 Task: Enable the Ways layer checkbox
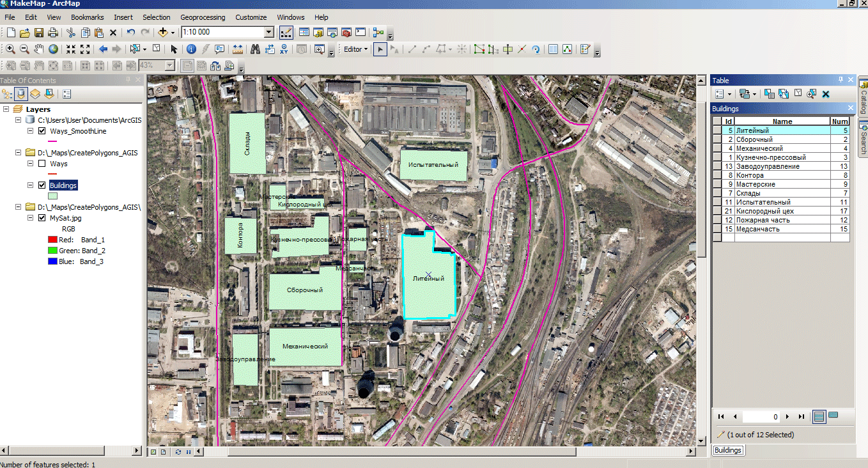[x=42, y=164]
